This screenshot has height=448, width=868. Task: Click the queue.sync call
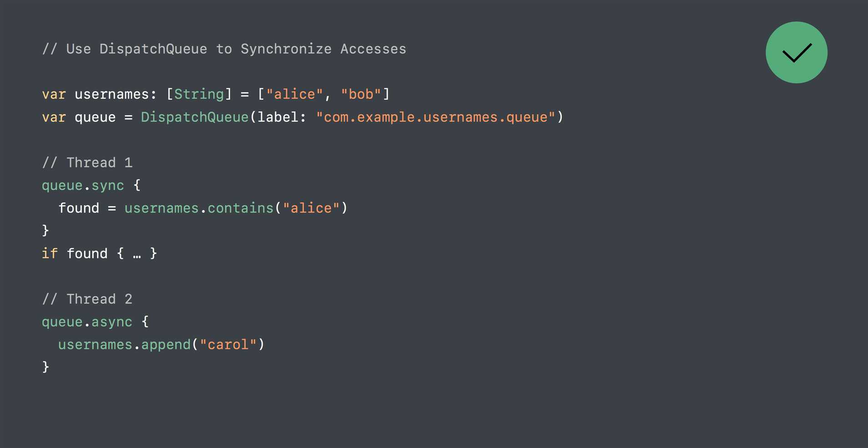point(83,185)
